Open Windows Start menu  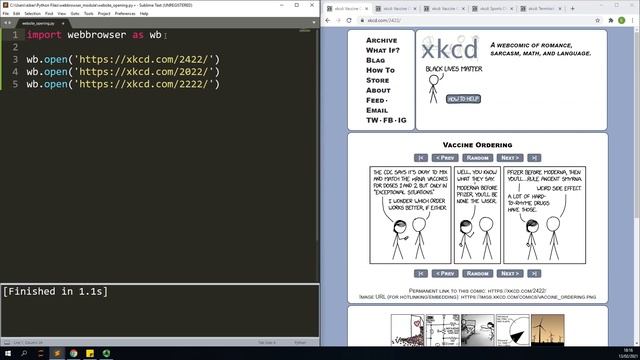8,353
